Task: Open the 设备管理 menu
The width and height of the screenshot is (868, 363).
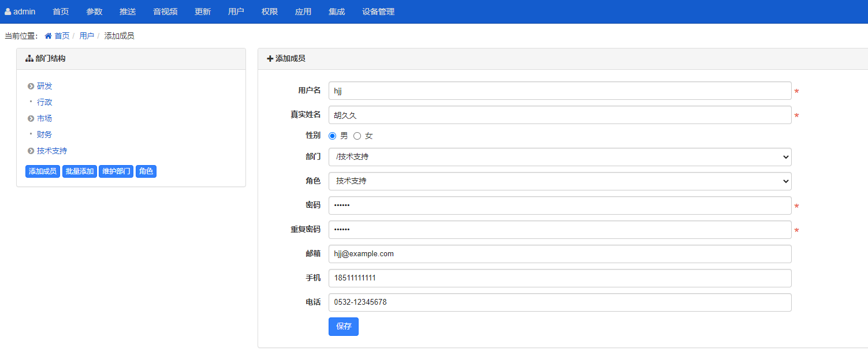Action: click(378, 12)
